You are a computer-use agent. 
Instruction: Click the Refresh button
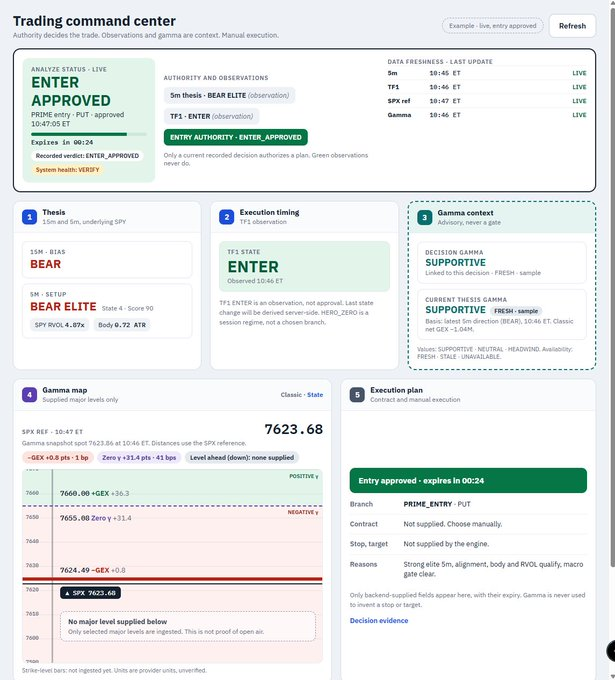(x=572, y=26)
